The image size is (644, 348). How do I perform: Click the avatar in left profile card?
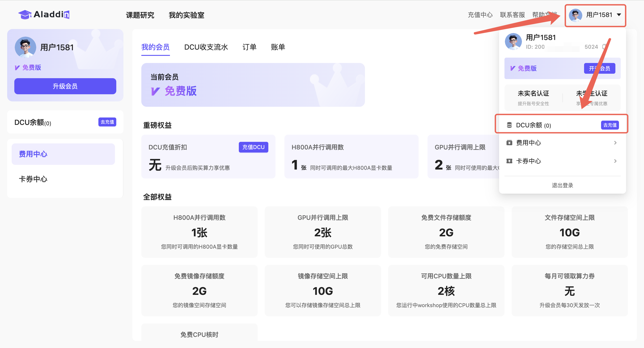click(25, 47)
